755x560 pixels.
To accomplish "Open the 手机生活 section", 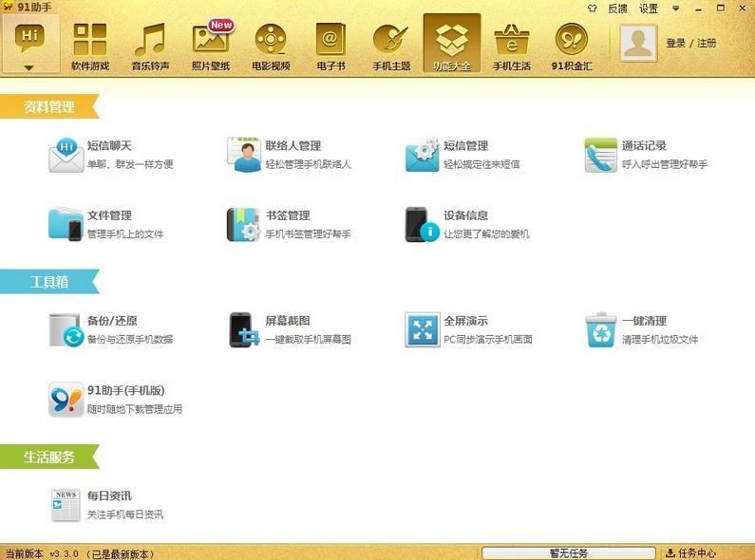I will click(x=512, y=46).
